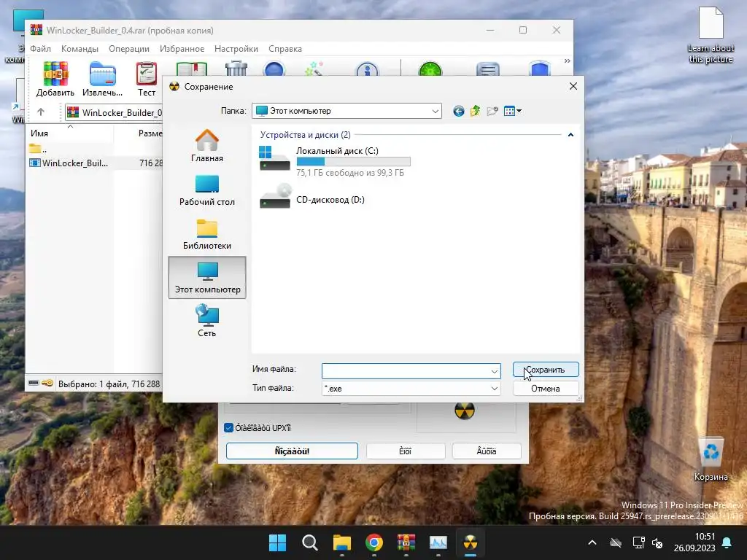Click the radiation symbol app on taskbar
This screenshot has height=560, width=747.
pos(471,542)
